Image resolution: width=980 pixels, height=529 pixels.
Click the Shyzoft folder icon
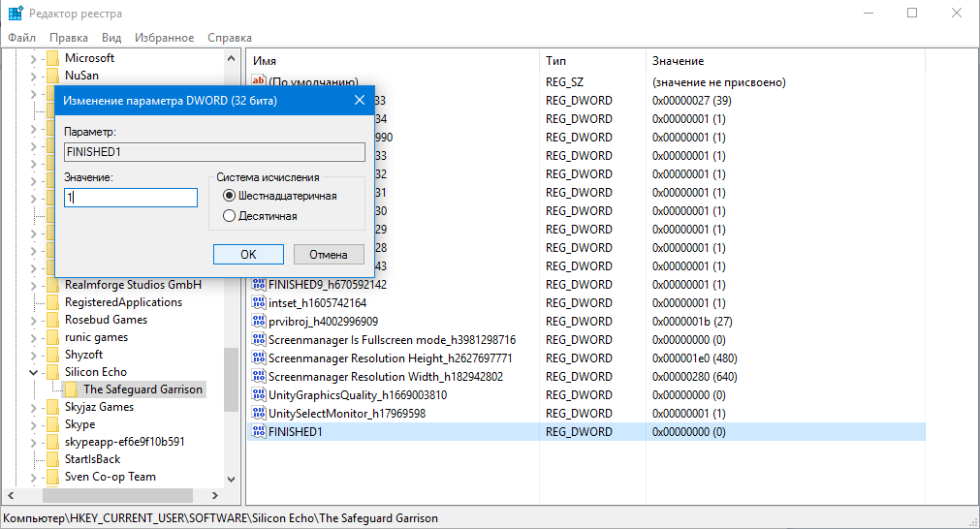53,355
